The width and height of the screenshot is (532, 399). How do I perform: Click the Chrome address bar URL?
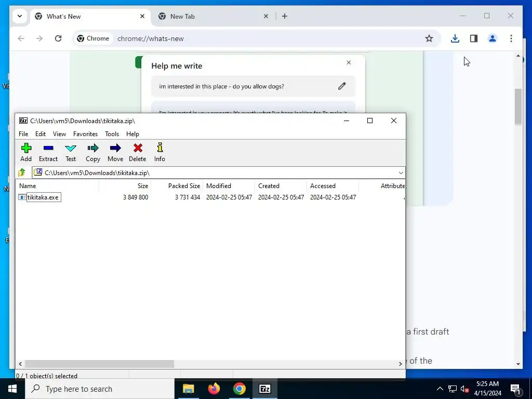tap(150, 38)
